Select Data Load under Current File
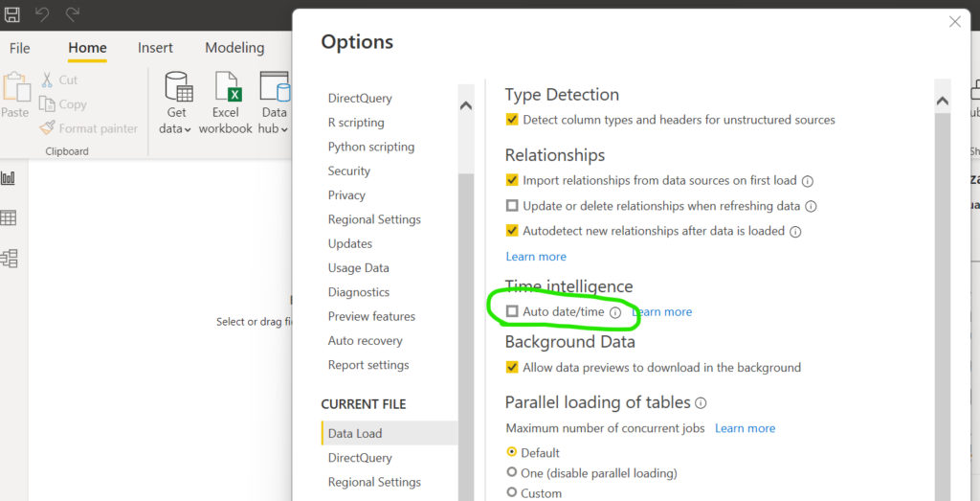This screenshot has height=501, width=980. click(390, 433)
